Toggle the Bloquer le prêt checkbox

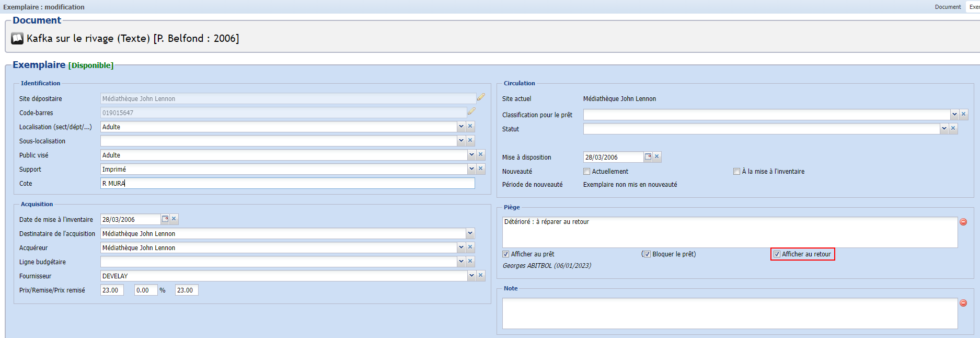[x=647, y=254]
